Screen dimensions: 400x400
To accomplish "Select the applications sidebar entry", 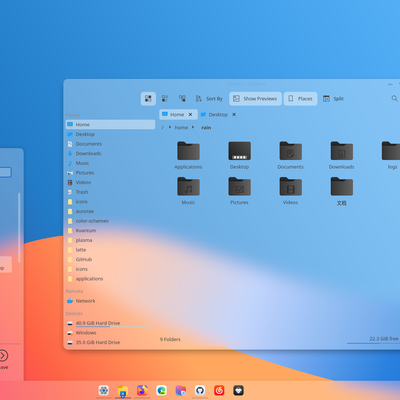I will 110,279.
